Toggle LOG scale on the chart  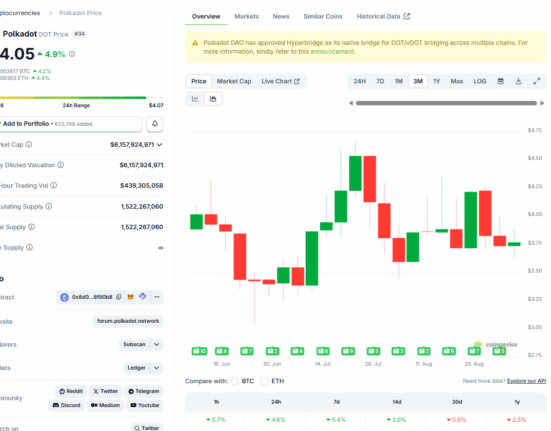[480, 81]
